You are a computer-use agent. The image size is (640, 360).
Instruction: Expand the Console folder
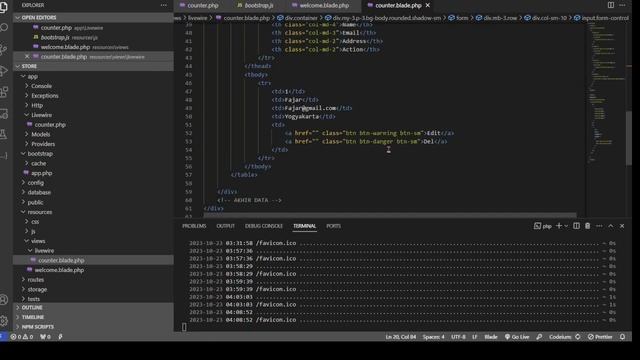(x=41, y=86)
